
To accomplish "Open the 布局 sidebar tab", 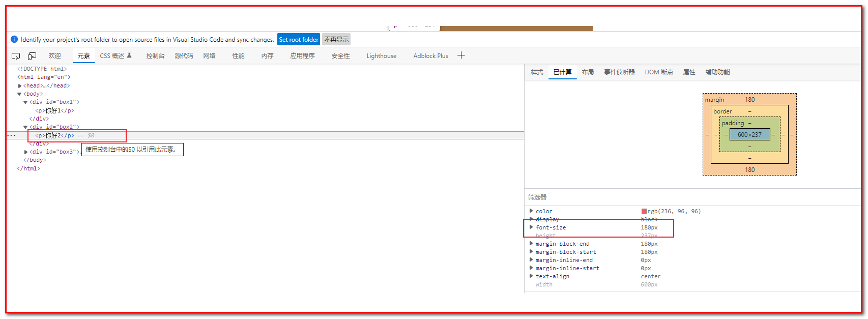I will pyautogui.click(x=588, y=72).
